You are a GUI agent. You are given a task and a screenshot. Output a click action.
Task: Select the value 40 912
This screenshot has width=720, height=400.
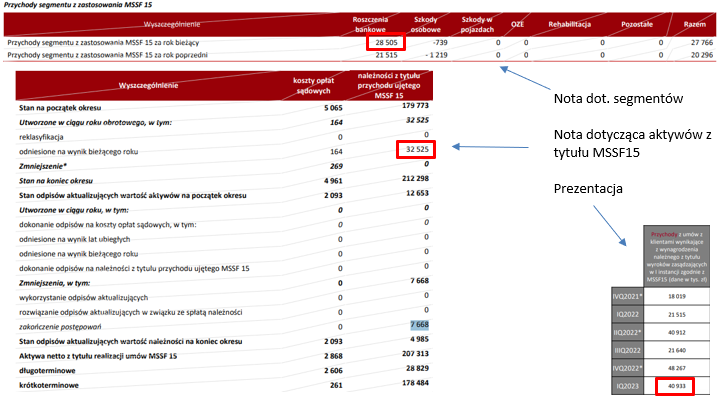click(677, 332)
